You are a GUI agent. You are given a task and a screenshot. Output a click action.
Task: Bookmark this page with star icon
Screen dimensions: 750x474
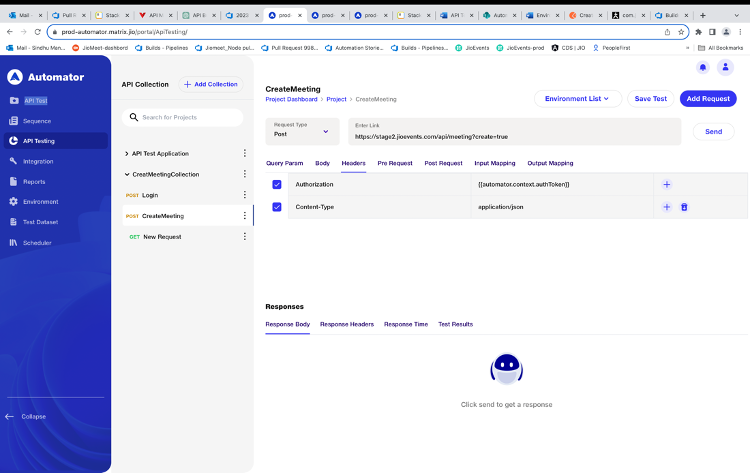click(681, 32)
